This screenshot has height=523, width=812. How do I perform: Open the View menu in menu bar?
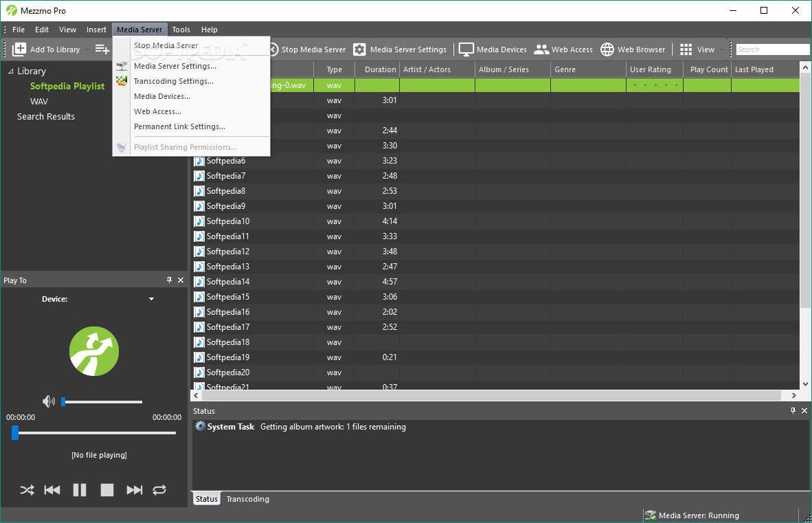pyautogui.click(x=67, y=30)
